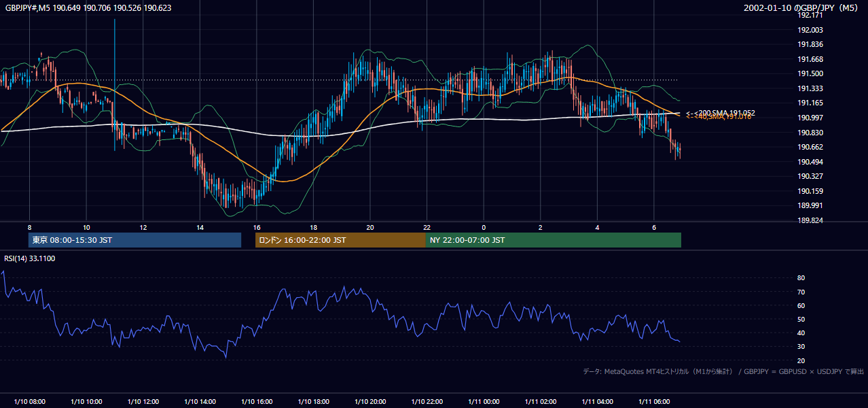The image size is (868, 408).
Task: Click bottom time label 1/10 22:00
Action: click(x=427, y=402)
